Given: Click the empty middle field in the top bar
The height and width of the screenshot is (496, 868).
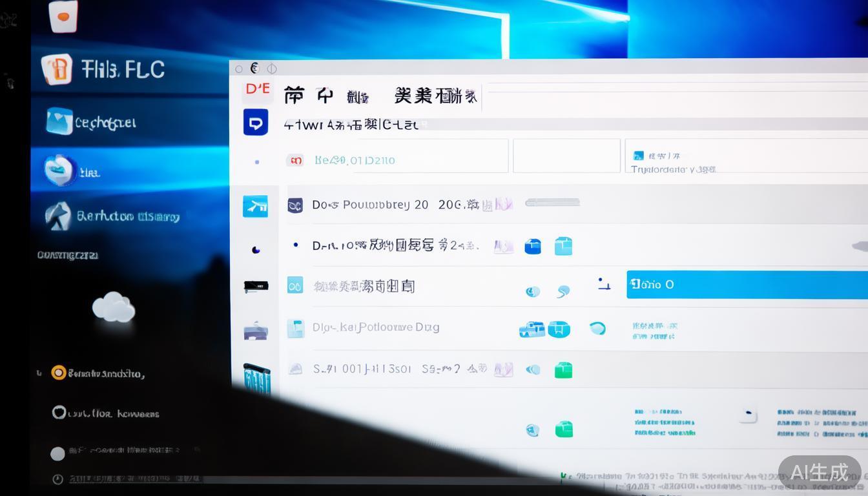Looking at the screenshot, I should tap(566, 155).
